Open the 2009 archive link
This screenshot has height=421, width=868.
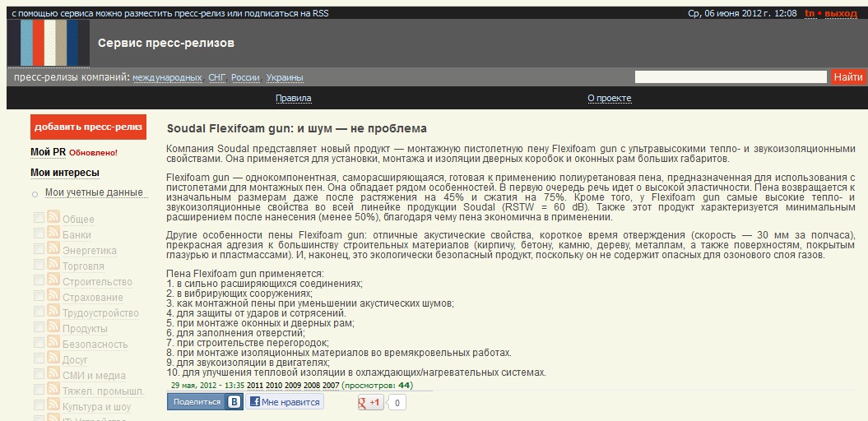click(293, 385)
